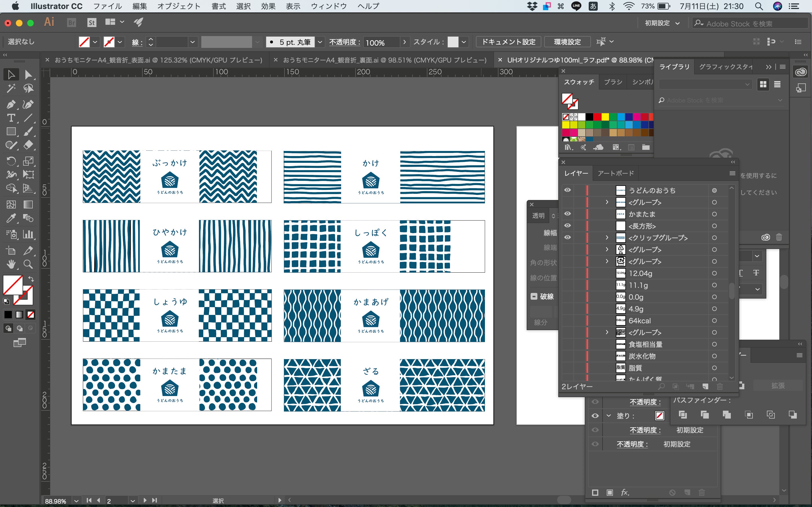
Task: Activate the Hand tool
Action: click(x=11, y=264)
